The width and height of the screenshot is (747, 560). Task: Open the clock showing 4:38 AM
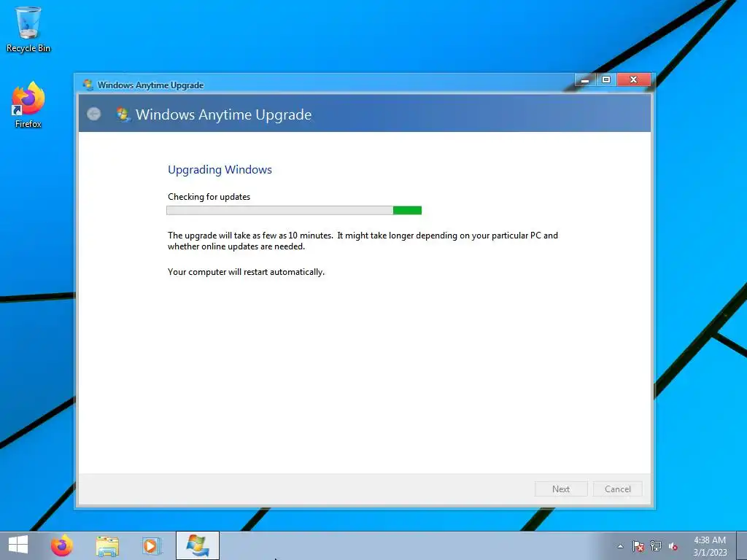coord(710,545)
